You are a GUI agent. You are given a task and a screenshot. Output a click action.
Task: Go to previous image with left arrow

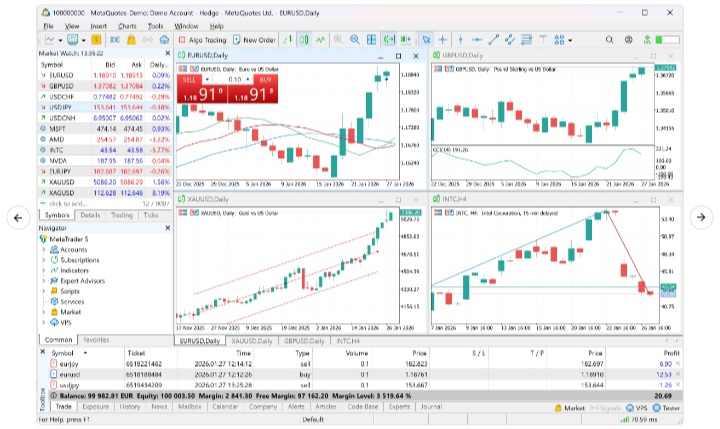[x=18, y=218]
